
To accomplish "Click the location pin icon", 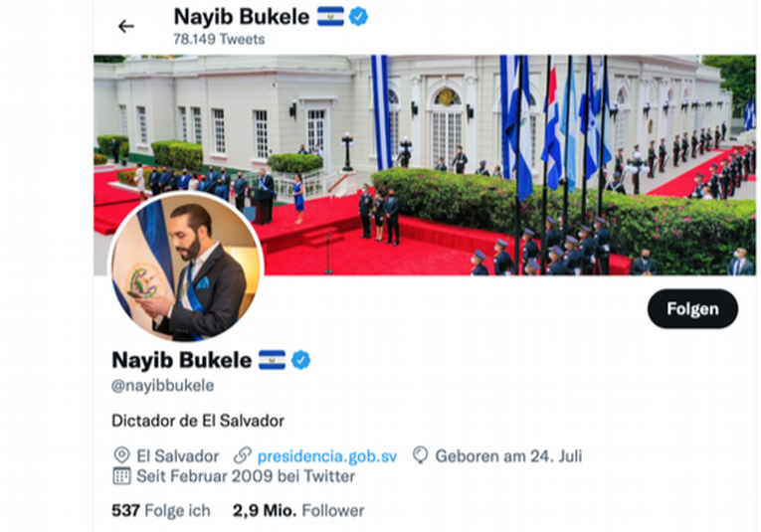I will [121, 455].
